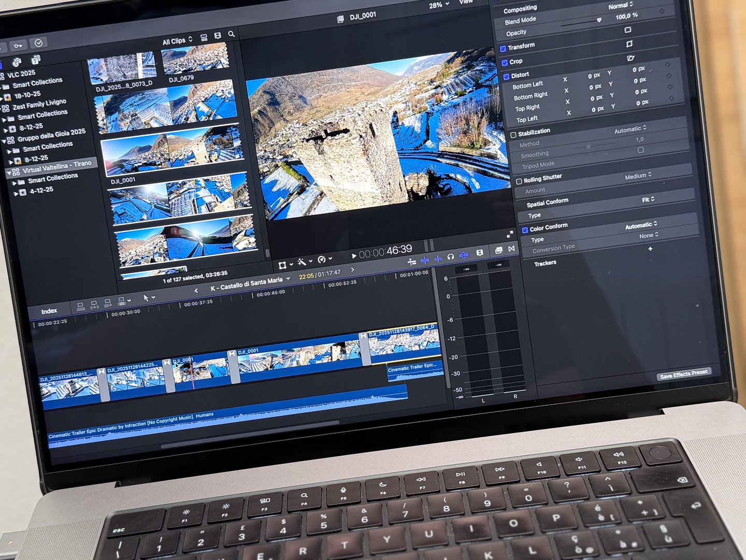The width and height of the screenshot is (746, 560).
Task: Uncheck the Transform checkbox
Action: coord(503,49)
